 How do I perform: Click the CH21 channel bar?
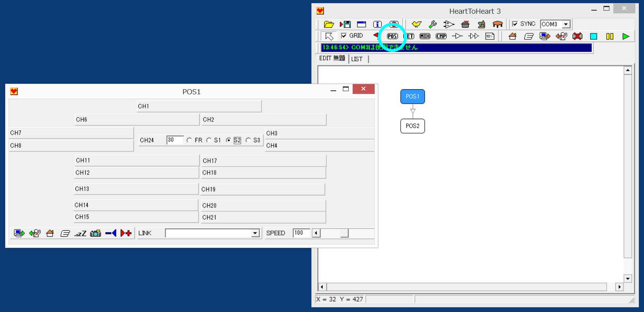click(x=264, y=217)
